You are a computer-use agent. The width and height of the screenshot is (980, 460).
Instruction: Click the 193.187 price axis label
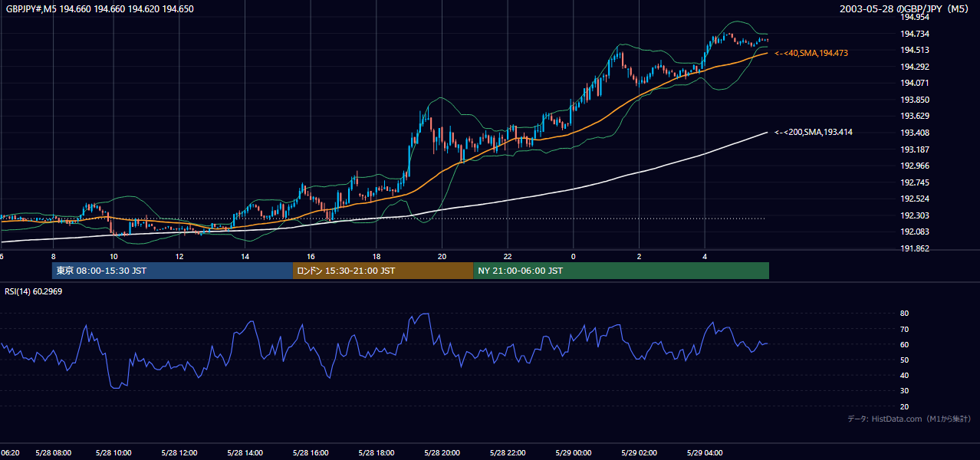pyautogui.click(x=915, y=149)
